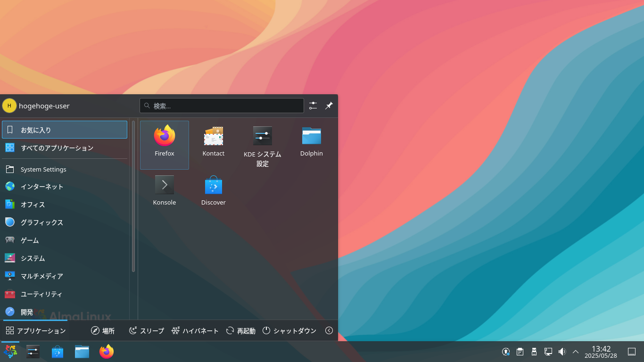
Task: Select the オフィス category
Action: [65, 205]
